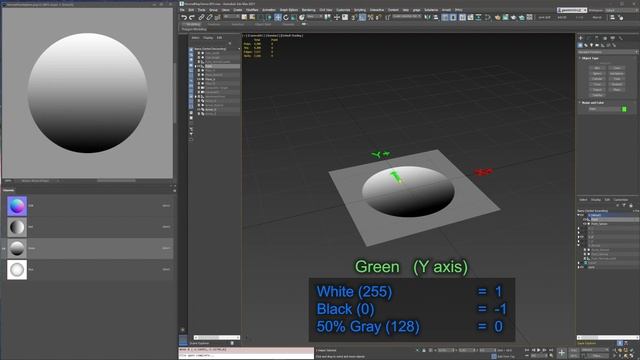
Task: Click the Sphere button under Object Type
Action: click(x=597, y=73)
